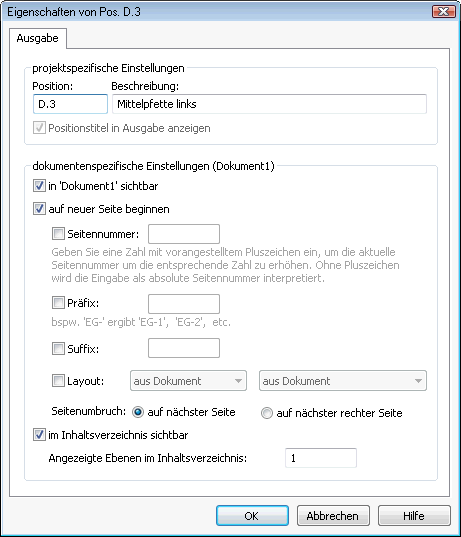Viewport: 461px width, 537px height.
Task: Confirm dialog with the OK button
Action: 252,515
